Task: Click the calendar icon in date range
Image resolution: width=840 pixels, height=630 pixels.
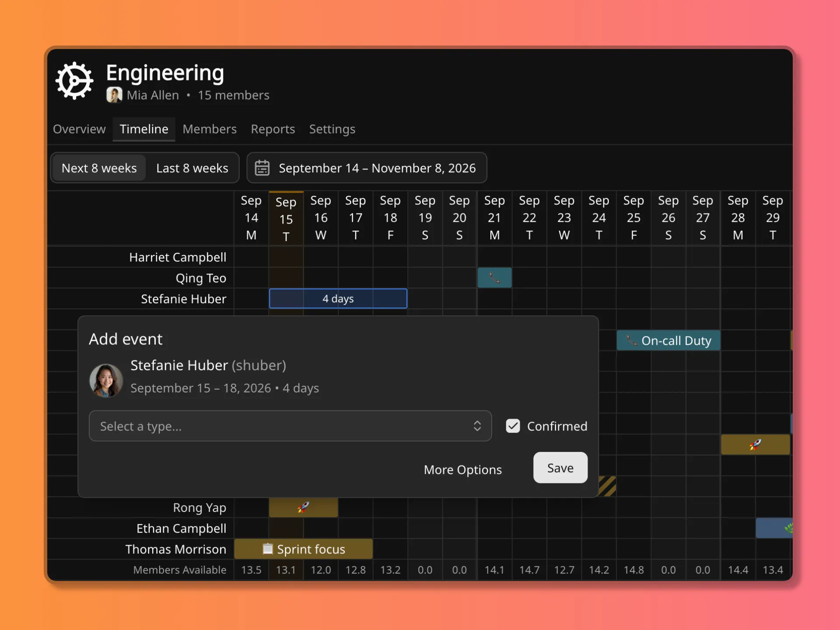Action: [262, 168]
